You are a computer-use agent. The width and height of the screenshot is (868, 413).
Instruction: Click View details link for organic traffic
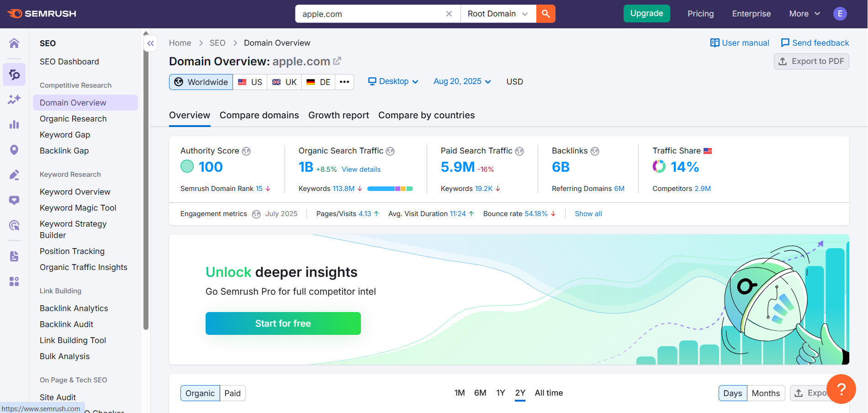[361, 169]
